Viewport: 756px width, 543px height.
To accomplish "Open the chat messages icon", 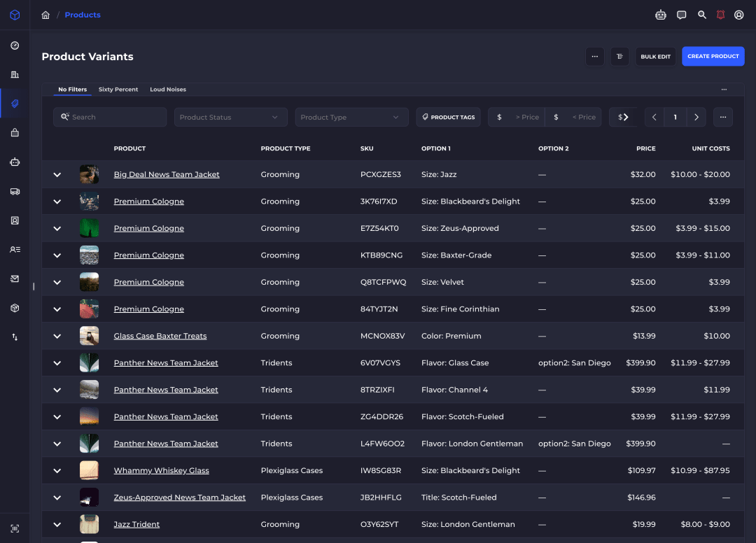I will [x=681, y=15].
